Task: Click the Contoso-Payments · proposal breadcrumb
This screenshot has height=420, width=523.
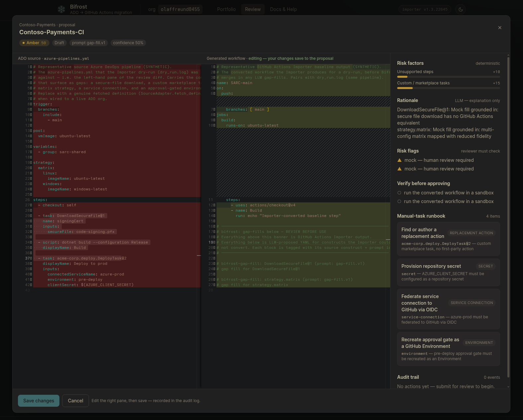Action: [x=47, y=25]
